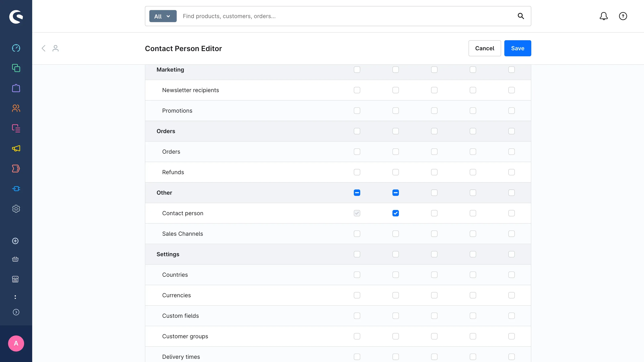Viewport: 644px width, 362px height.
Task: Expand the sidebar using the circled arrow icon
Action: [x=16, y=312]
